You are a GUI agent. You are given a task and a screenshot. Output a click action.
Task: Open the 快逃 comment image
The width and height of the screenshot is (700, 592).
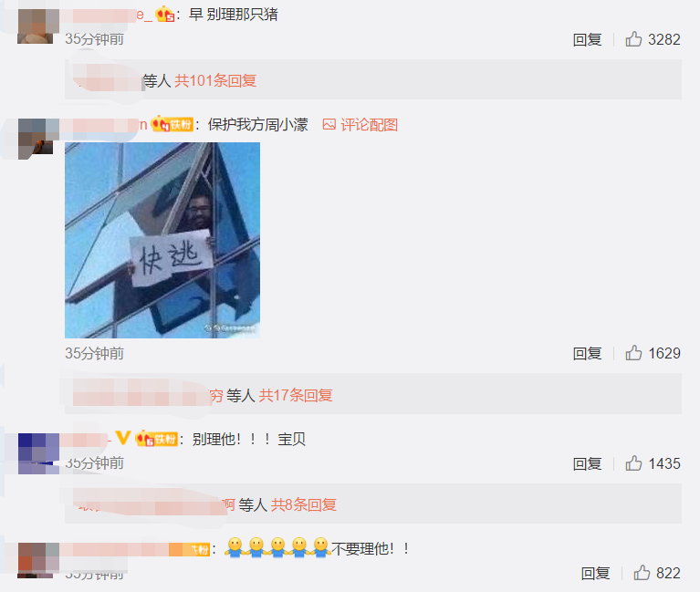[162, 240]
